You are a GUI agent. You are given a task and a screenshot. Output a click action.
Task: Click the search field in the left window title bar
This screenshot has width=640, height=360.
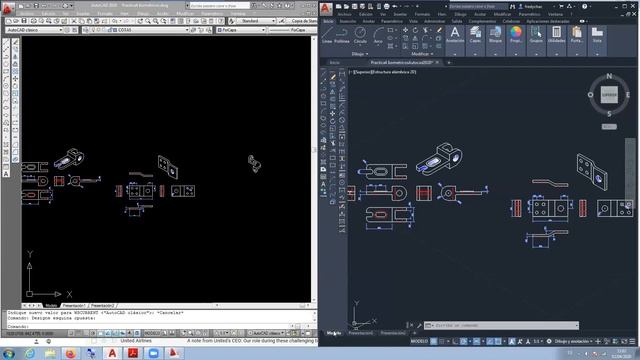(220, 6)
